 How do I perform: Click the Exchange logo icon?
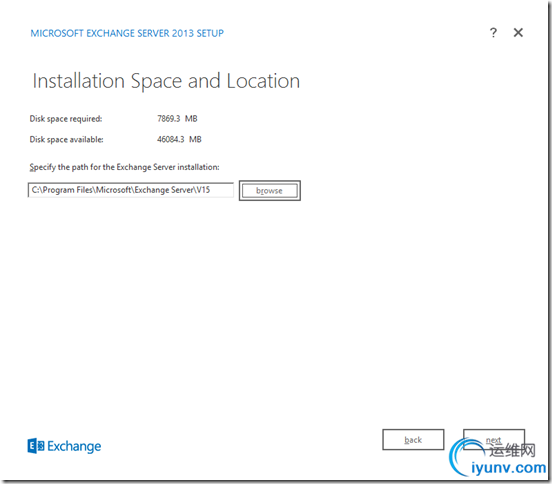[x=36, y=446]
